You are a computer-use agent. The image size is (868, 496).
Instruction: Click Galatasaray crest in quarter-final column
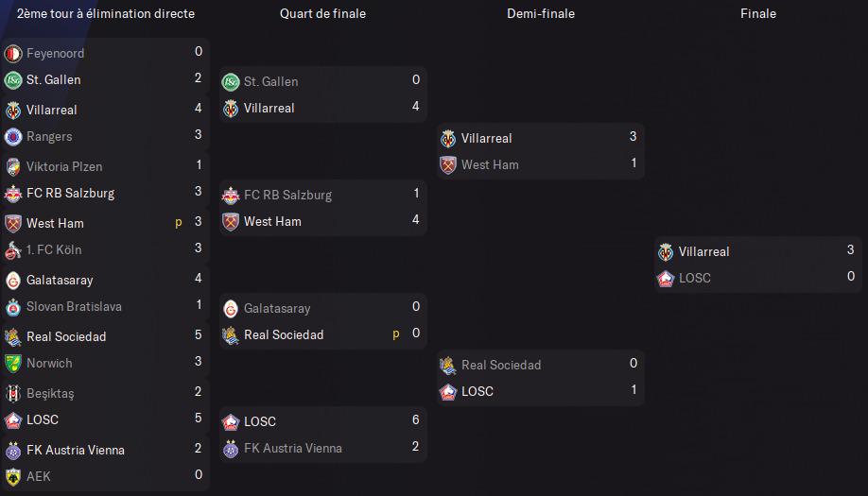(x=231, y=309)
